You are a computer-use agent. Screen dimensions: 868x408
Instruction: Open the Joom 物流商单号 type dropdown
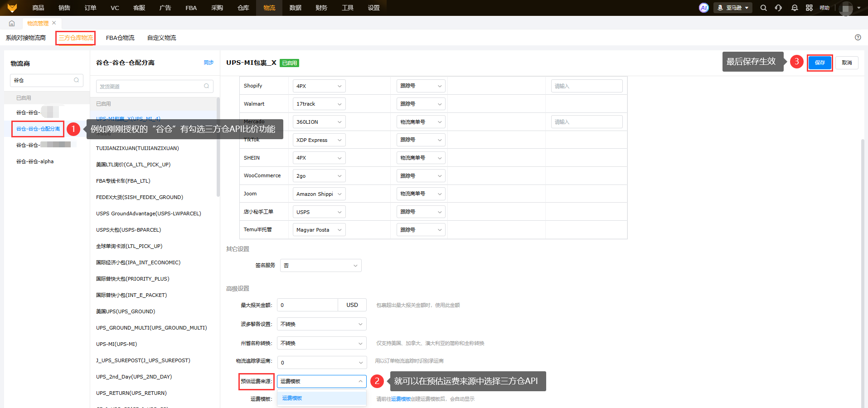[421, 194]
